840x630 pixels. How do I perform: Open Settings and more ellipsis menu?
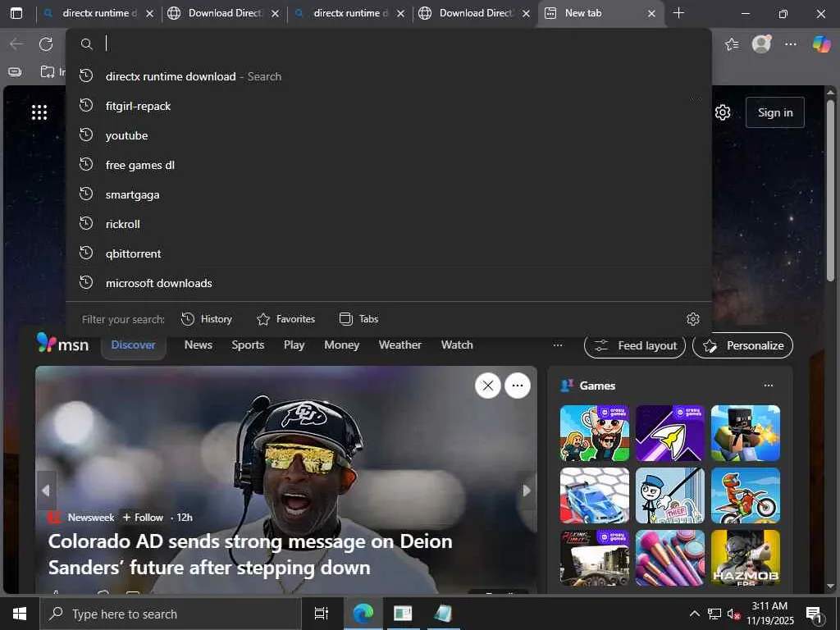791,44
